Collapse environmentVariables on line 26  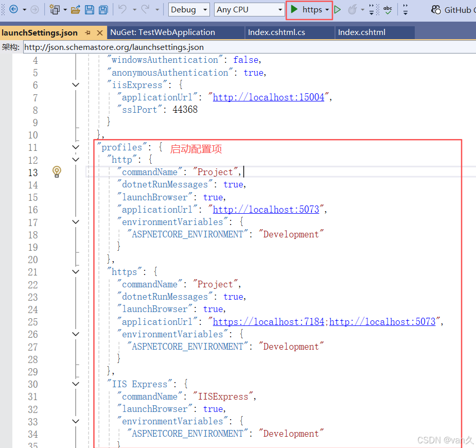click(x=76, y=334)
